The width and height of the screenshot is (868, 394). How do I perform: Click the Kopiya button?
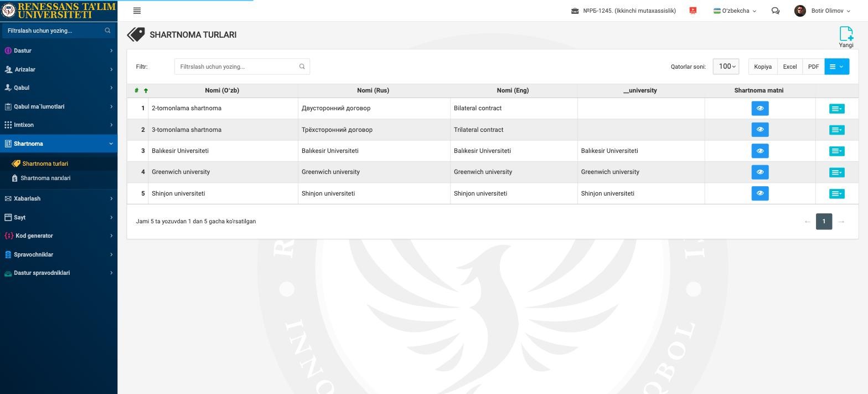tap(763, 66)
